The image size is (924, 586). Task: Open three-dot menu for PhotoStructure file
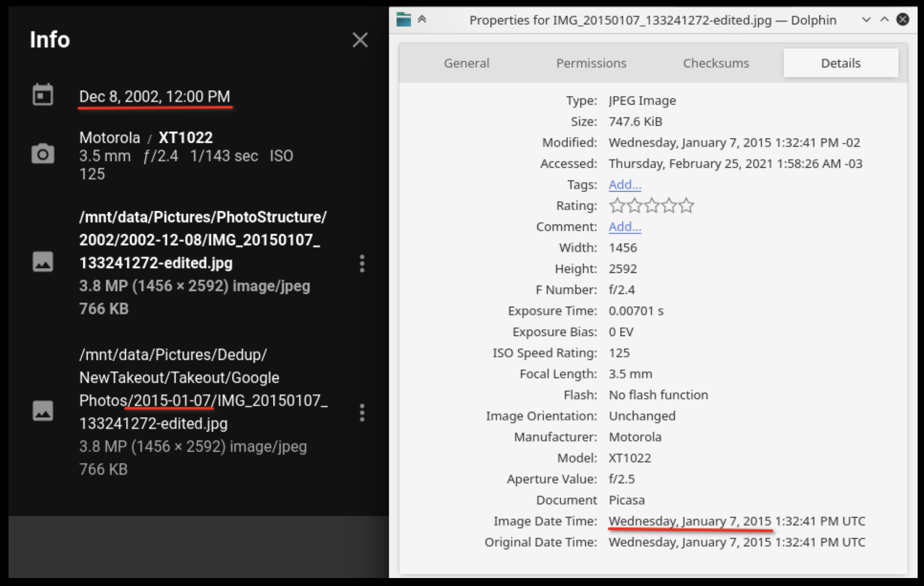click(x=362, y=263)
